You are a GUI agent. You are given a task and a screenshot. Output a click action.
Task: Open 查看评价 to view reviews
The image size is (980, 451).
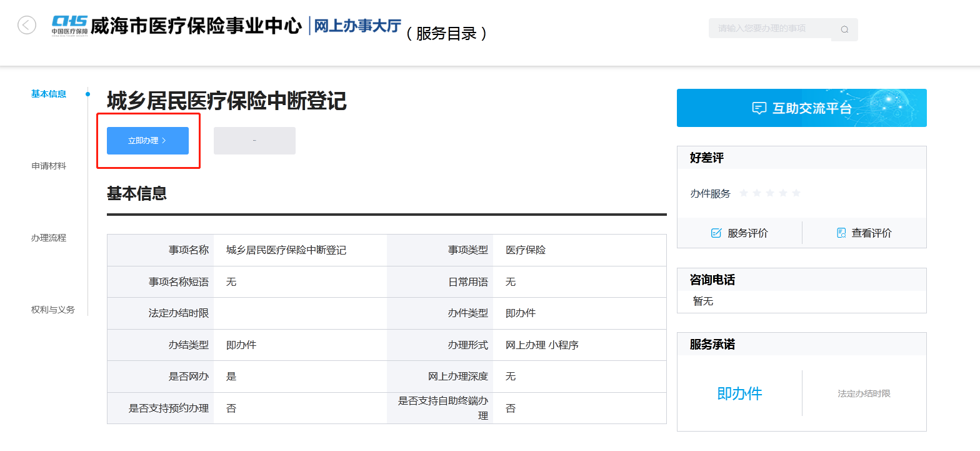click(x=864, y=233)
